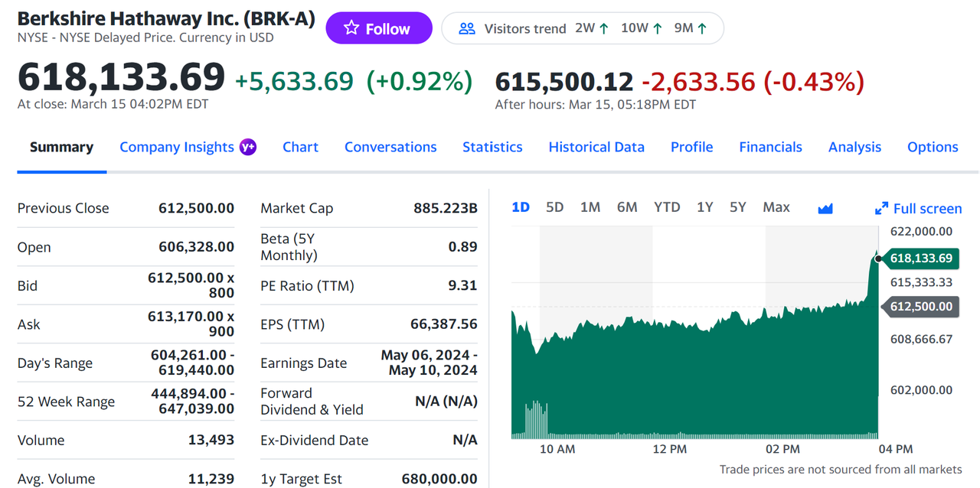
Task: Go to the Analysis tab
Action: pyautogui.click(x=854, y=147)
